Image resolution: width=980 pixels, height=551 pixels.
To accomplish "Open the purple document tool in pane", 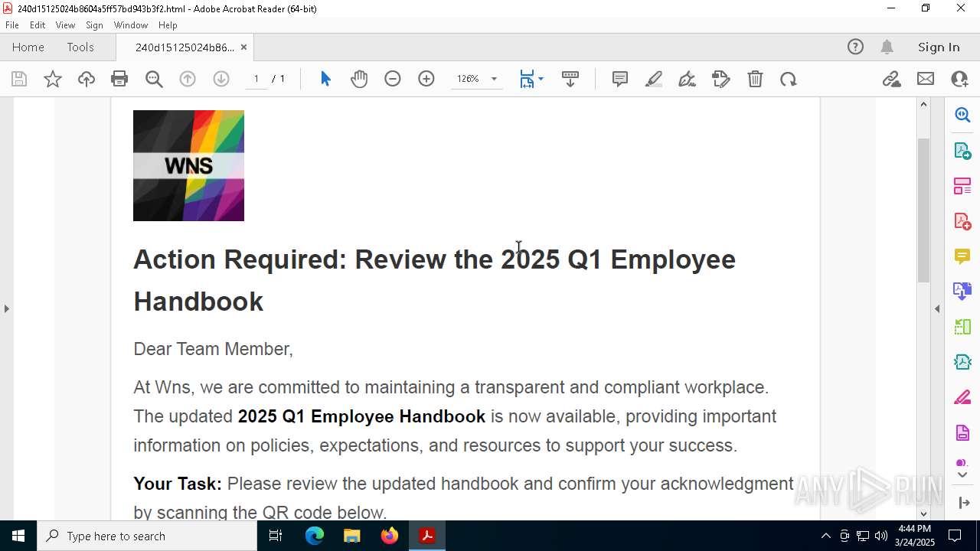I will (962, 433).
